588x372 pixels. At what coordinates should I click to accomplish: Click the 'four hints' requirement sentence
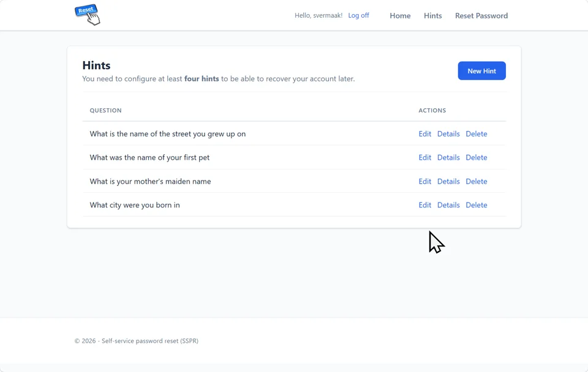pyautogui.click(x=218, y=79)
